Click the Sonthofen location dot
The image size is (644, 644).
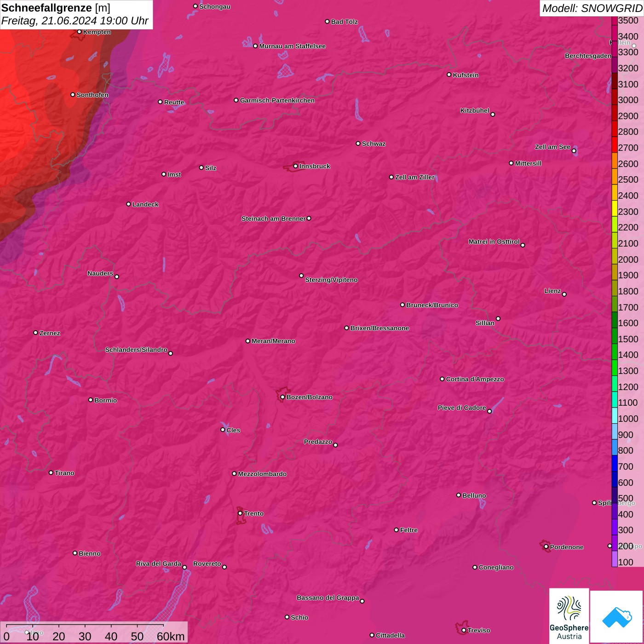click(x=73, y=94)
